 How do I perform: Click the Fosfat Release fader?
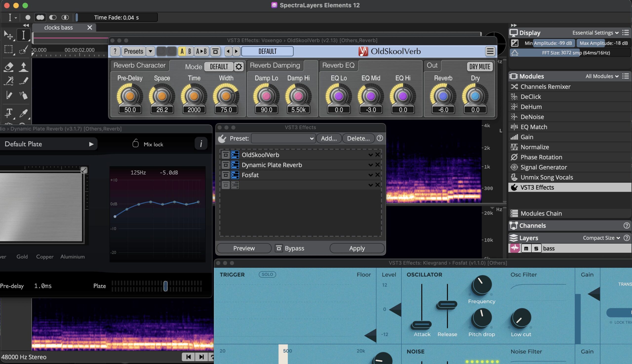pyautogui.click(x=447, y=305)
